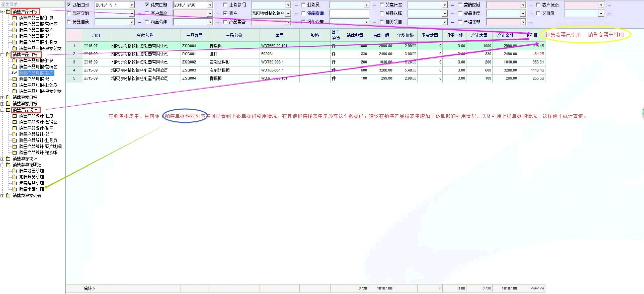The height and width of the screenshot is (294, 644).
Task: Toggle the 客户 filter checkbox
Action: point(225,14)
